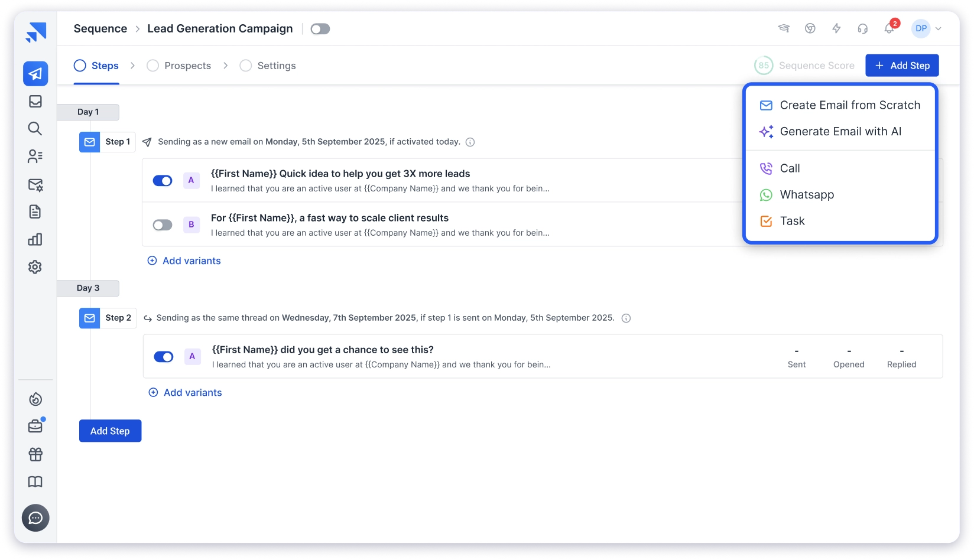The height and width of the screenshot is (560, 974).
Task: Switch to the Prospects tab
Action: click(x=187, y=66)
